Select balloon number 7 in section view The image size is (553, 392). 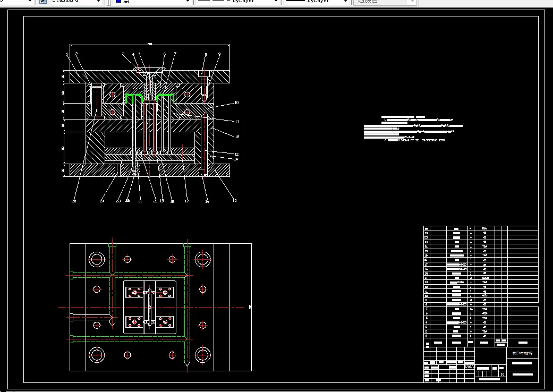click(x=175, y=54)
